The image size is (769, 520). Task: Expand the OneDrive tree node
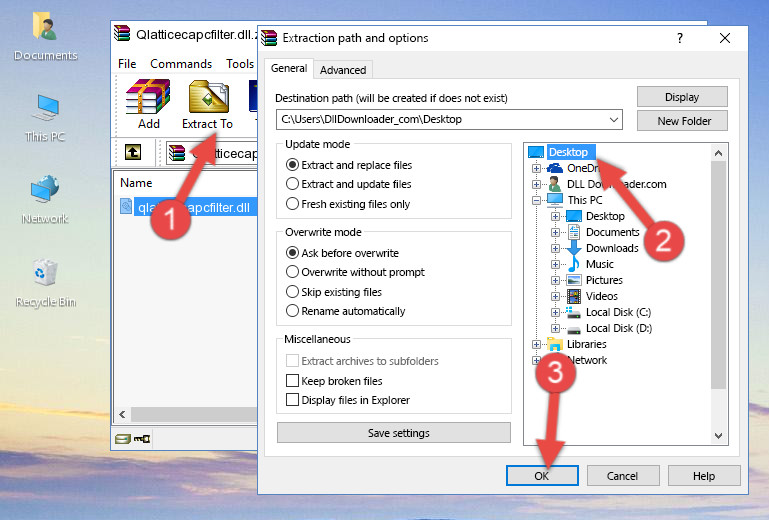click(537, 168)
